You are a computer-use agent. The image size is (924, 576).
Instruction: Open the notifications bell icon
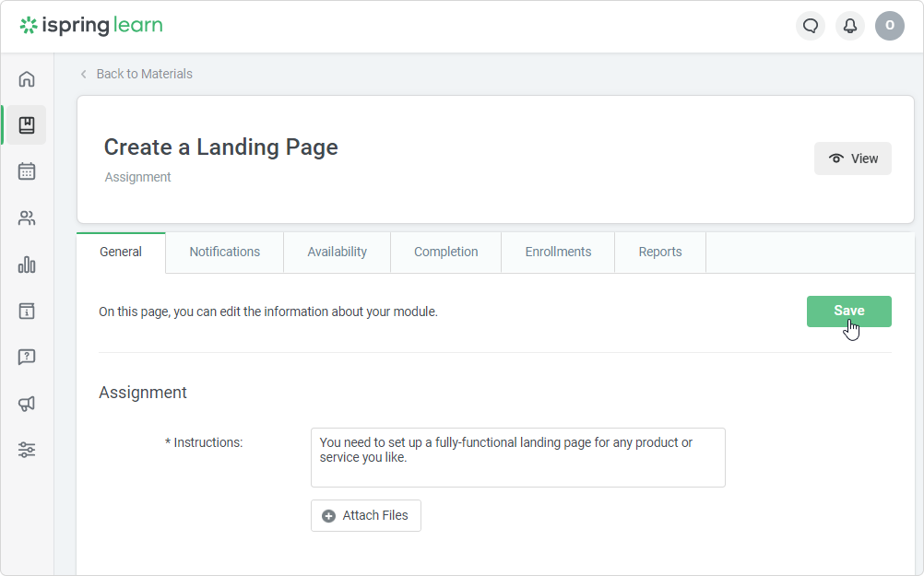850,26
